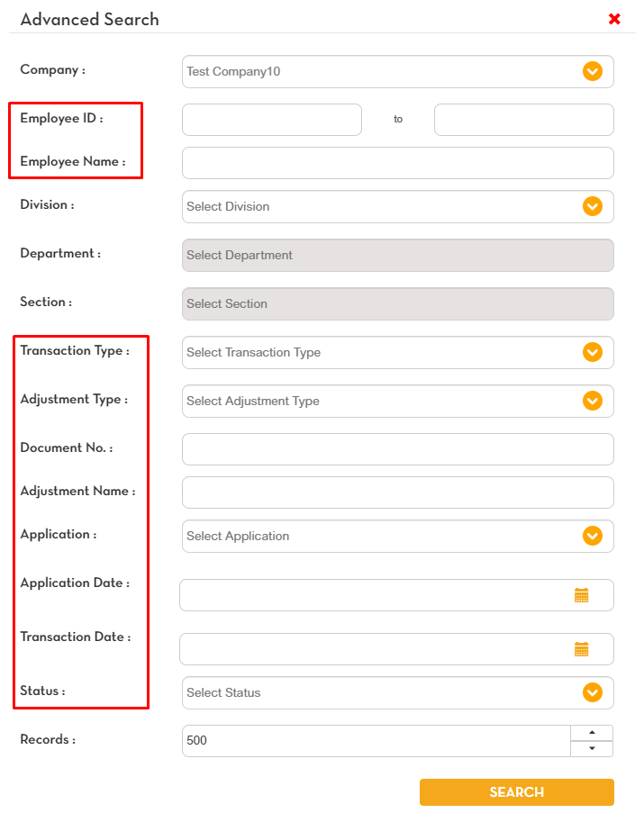
Task: Click the Test Company10 field
Action: [397, 71]
